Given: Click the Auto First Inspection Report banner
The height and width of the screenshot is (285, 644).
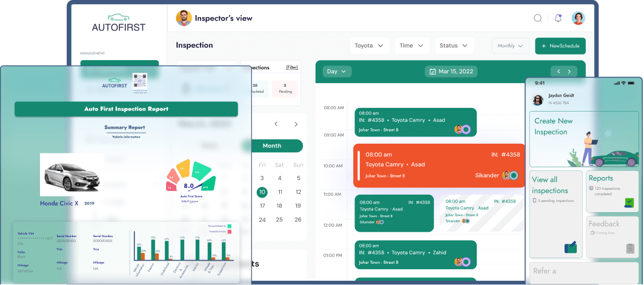Looking at the screenshot, I should click(x=126, y=109).
